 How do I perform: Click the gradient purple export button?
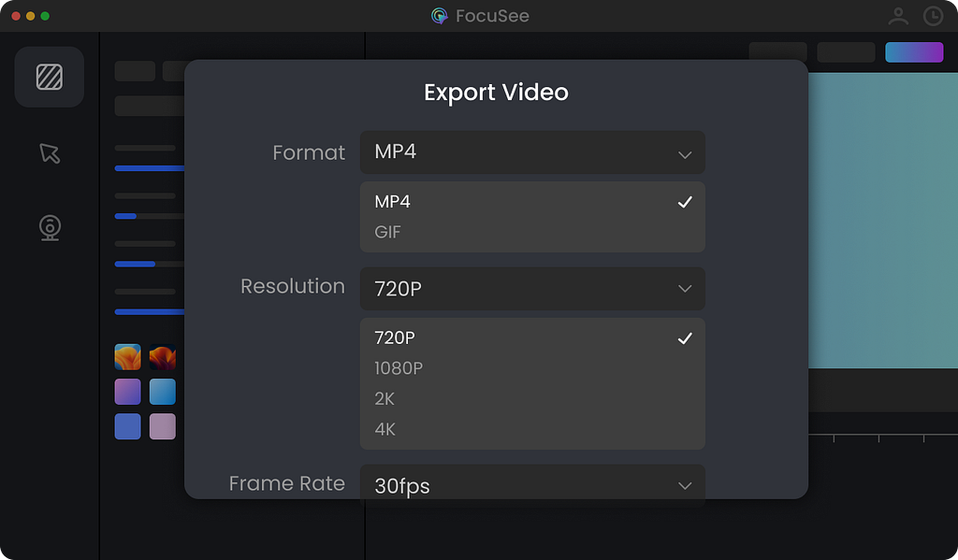[x=914, y=52]
